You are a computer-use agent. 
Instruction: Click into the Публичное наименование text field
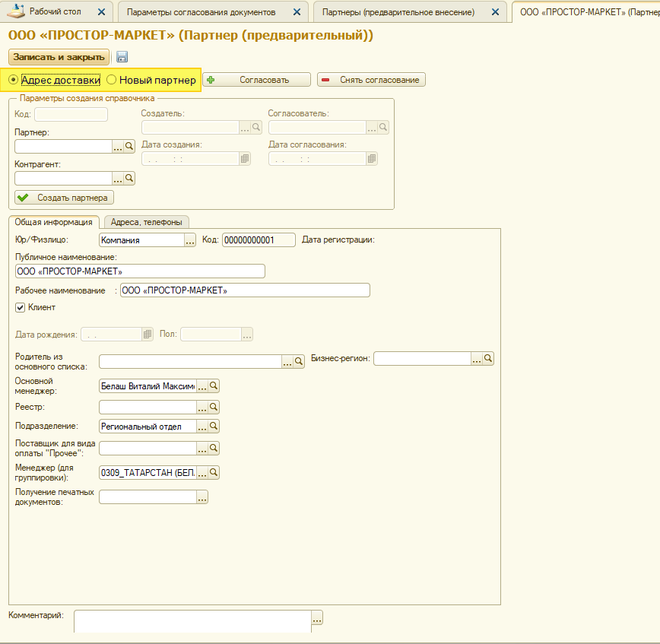pos(140,271)
